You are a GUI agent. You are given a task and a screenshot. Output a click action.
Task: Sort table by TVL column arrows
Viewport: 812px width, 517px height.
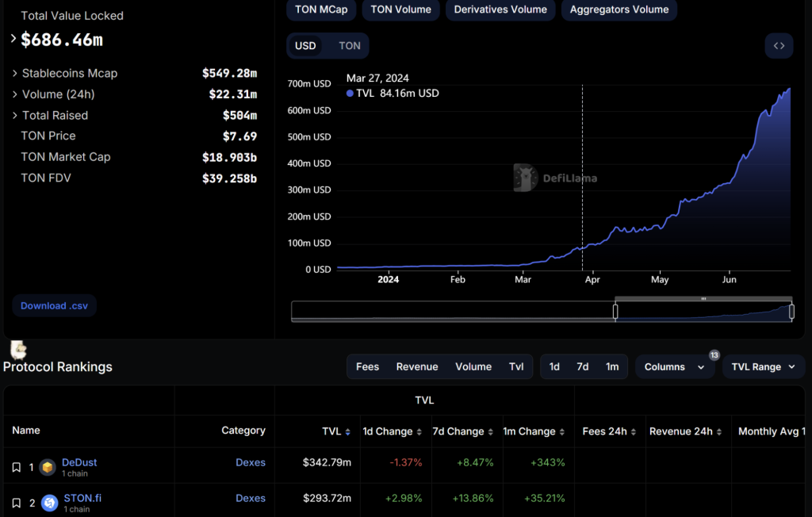click(x=348, y=432)
